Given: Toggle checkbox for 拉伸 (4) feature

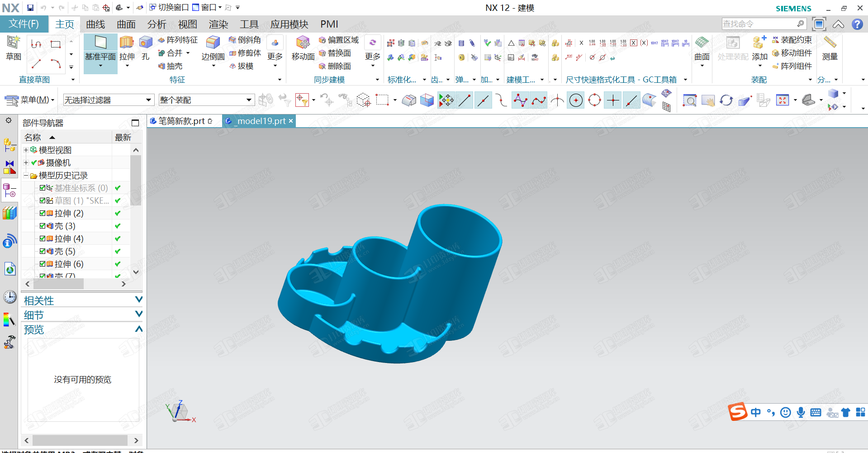Looking at the screenshot, I should point(43,238).
